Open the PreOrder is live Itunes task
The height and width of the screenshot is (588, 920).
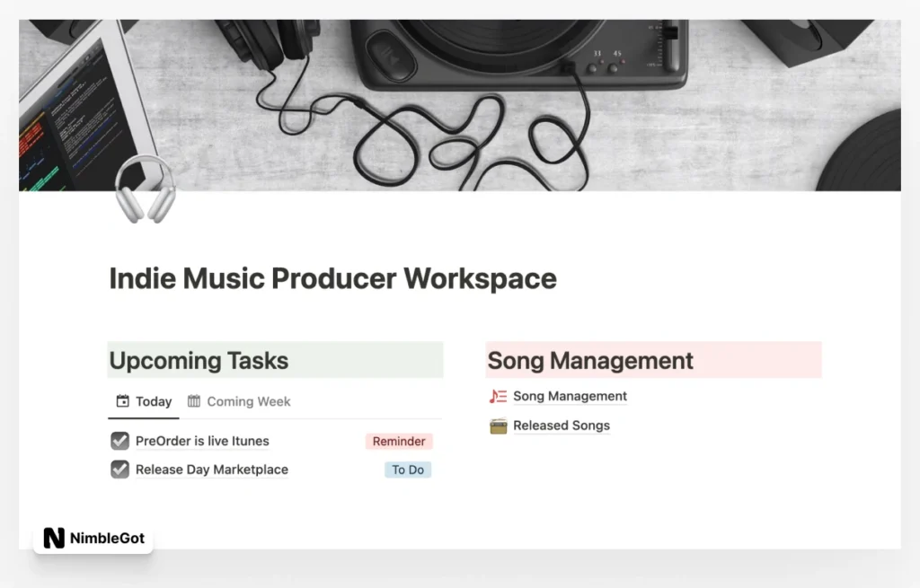point(202,441)
